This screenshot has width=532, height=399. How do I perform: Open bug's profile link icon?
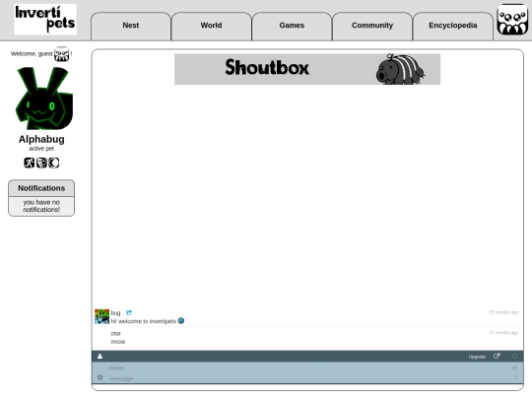(x=129, y=313)
